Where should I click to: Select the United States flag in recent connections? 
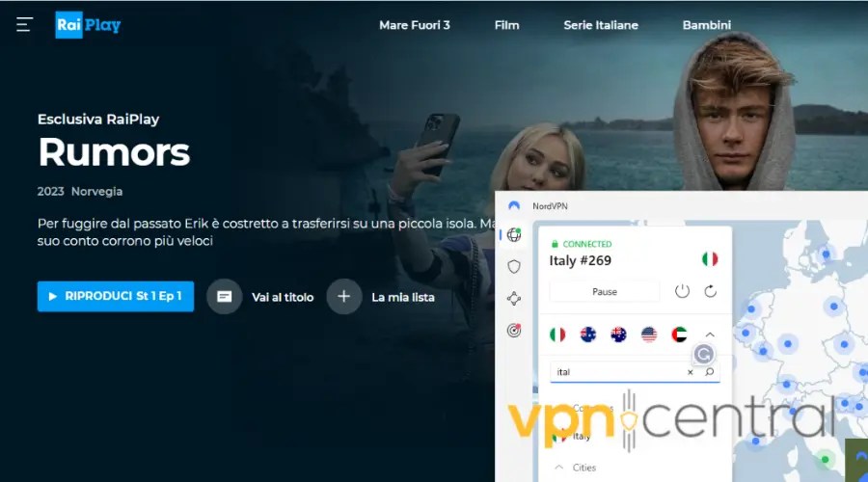(x=649, y=335)
